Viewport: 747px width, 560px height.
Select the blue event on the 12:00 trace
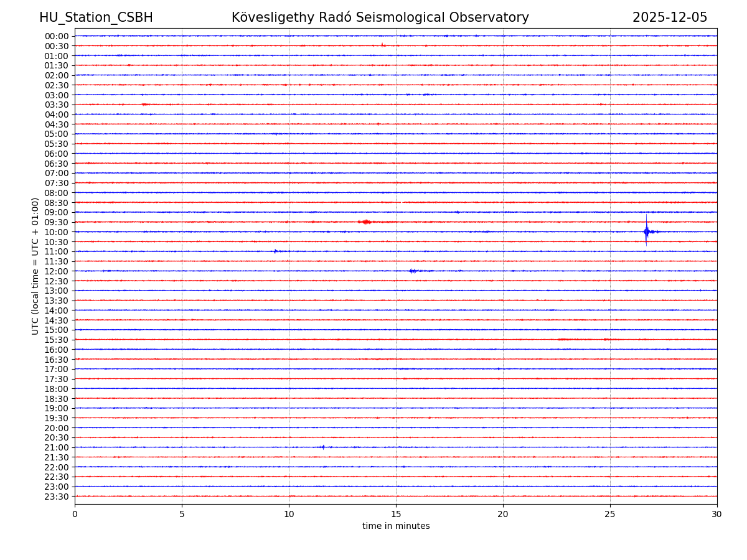click(x=413, y=271)
